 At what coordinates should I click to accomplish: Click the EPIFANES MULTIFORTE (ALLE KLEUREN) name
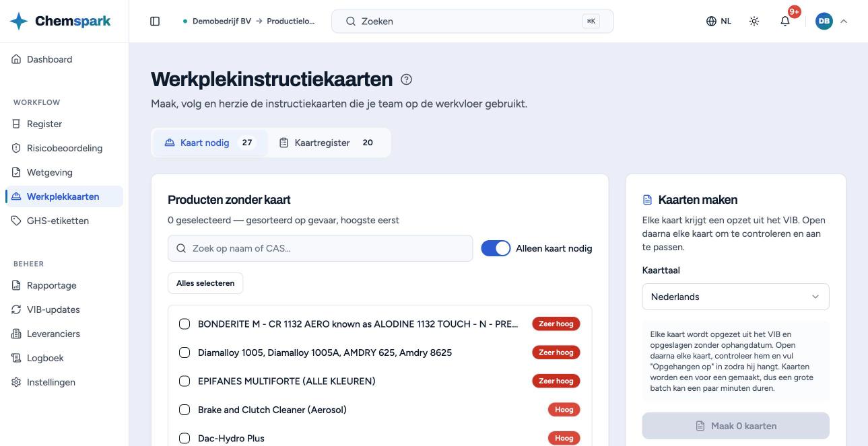point(287,381)
